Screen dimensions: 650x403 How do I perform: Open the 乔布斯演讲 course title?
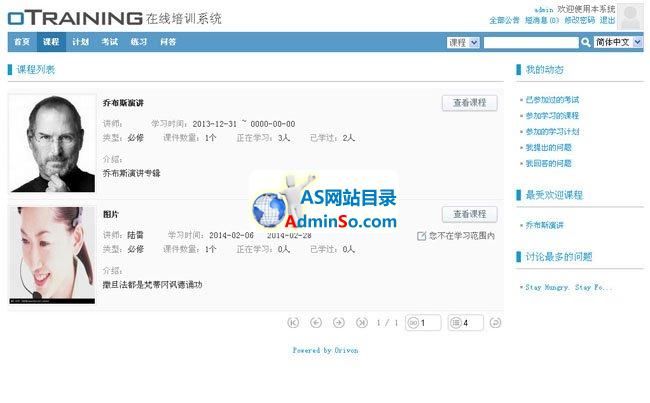tap(123, 103)
